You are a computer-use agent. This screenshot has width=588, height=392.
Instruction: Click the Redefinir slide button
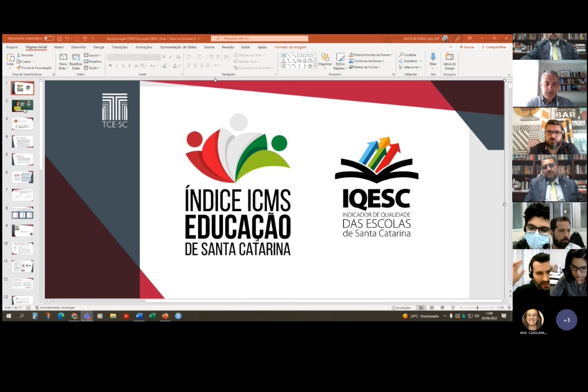tap(92, 61)
